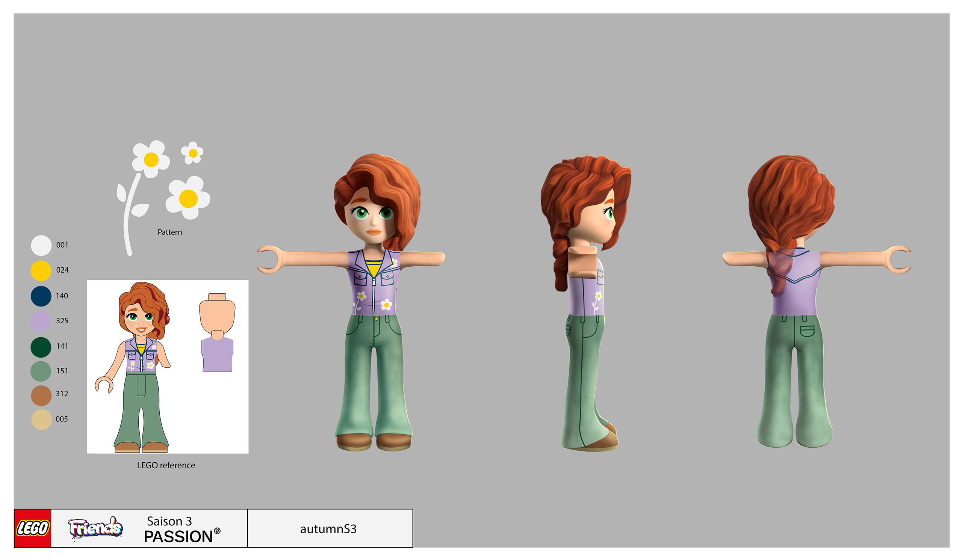
Task: Click the Friends logo
Action: (95, 528)
